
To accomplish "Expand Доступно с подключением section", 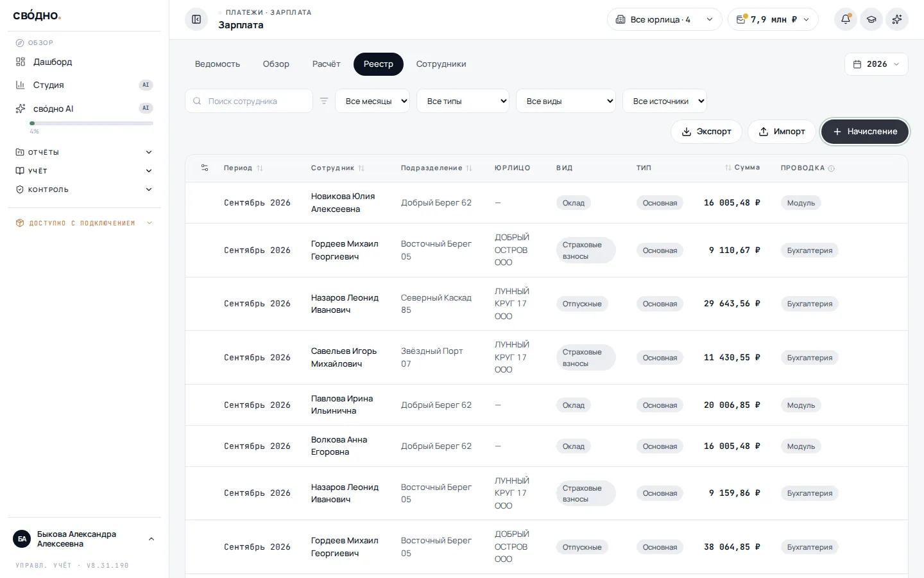I will click(x=84, y=223).
